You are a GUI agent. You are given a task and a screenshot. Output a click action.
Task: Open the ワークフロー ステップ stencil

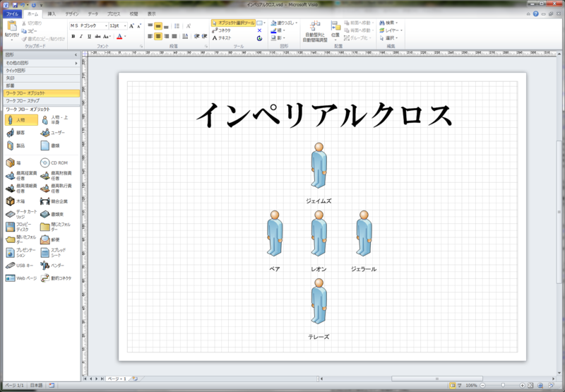tap(42, 101)
